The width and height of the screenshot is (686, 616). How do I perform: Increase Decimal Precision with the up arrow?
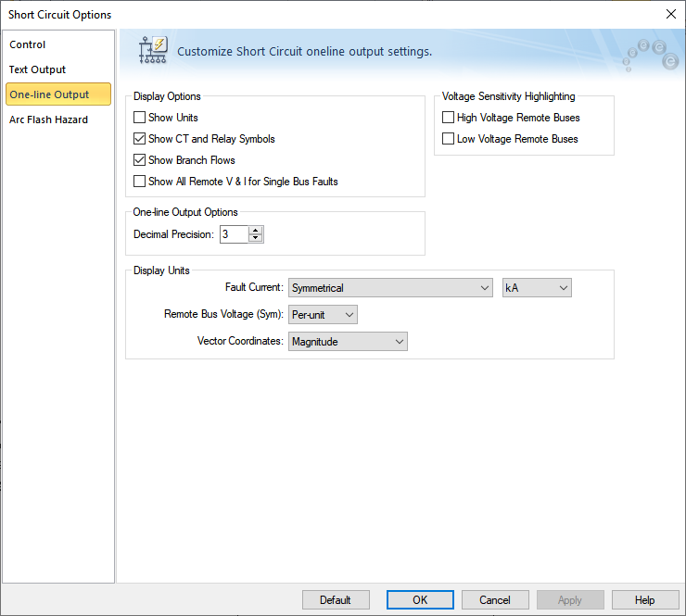256,230
